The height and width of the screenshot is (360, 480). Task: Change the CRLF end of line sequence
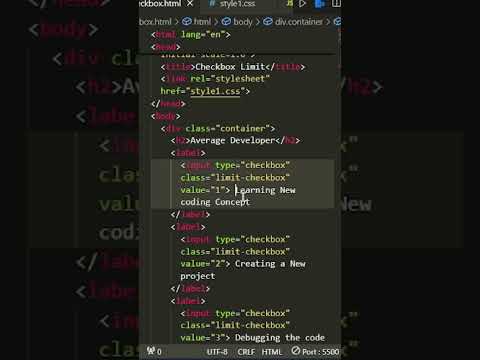(x=246, y=352)
